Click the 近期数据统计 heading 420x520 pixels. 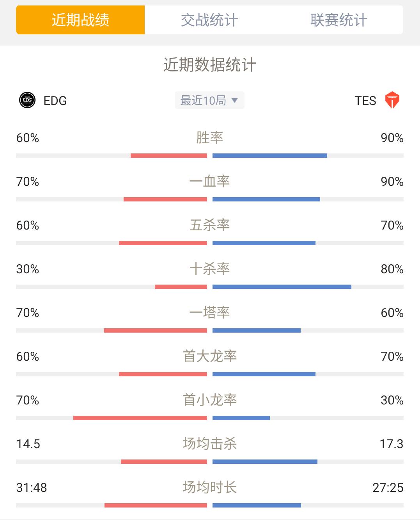209,65
